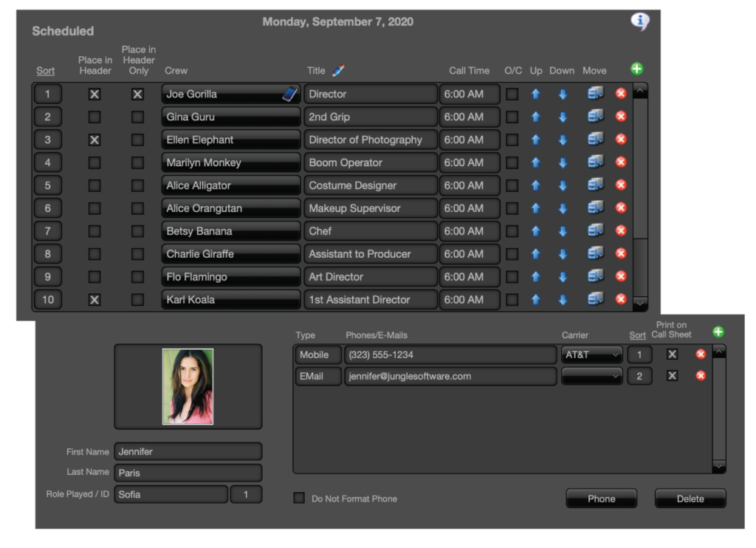The height and width of the screenshot is (548, 756).
Task: Toggle Print on Call Sheet for Mobile
Action: 672,355
